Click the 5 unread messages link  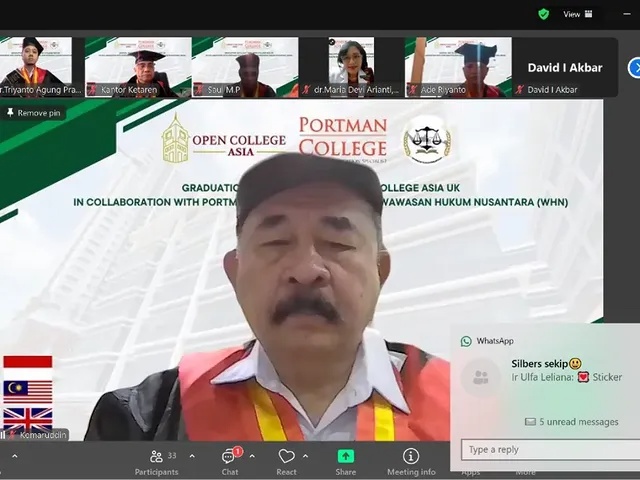(x=571, y=422)
